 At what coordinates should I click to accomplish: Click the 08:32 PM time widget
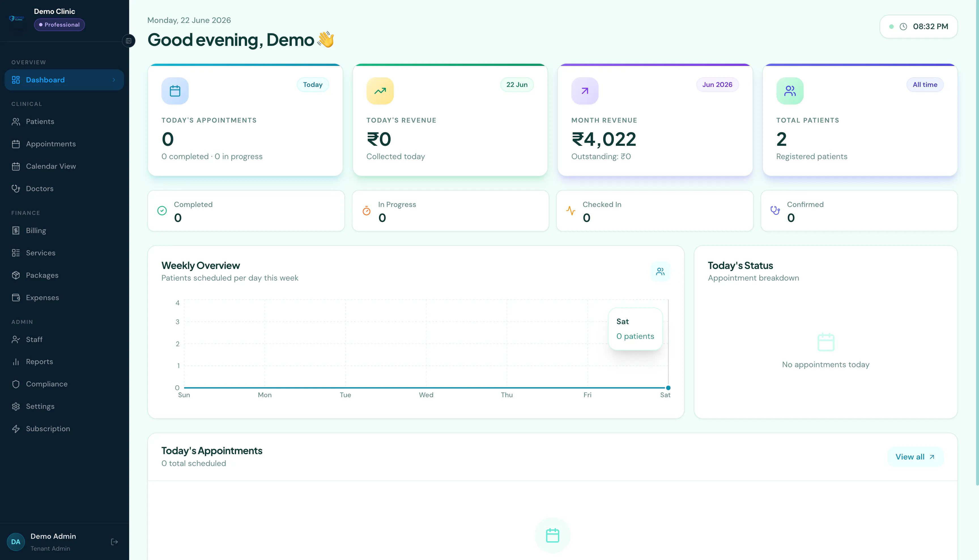point(919,27)
